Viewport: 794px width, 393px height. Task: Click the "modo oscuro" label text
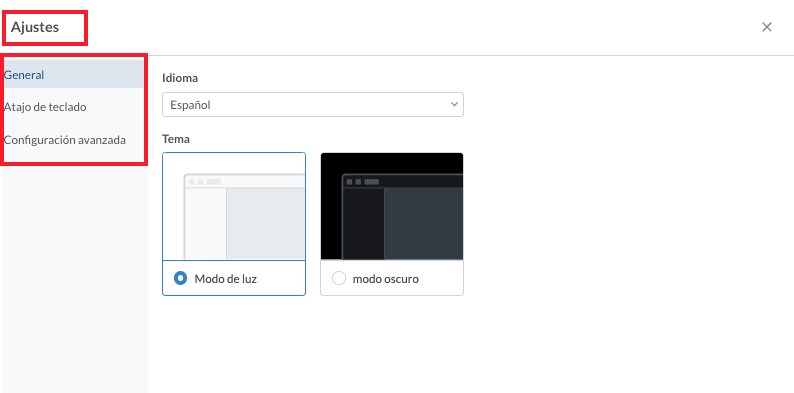click(385, 279)
